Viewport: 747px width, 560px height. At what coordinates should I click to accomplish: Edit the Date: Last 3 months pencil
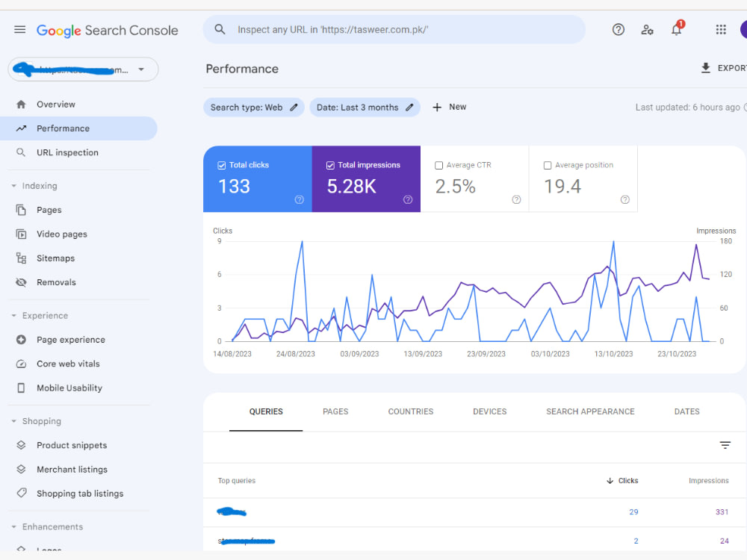tap(409, 108)
